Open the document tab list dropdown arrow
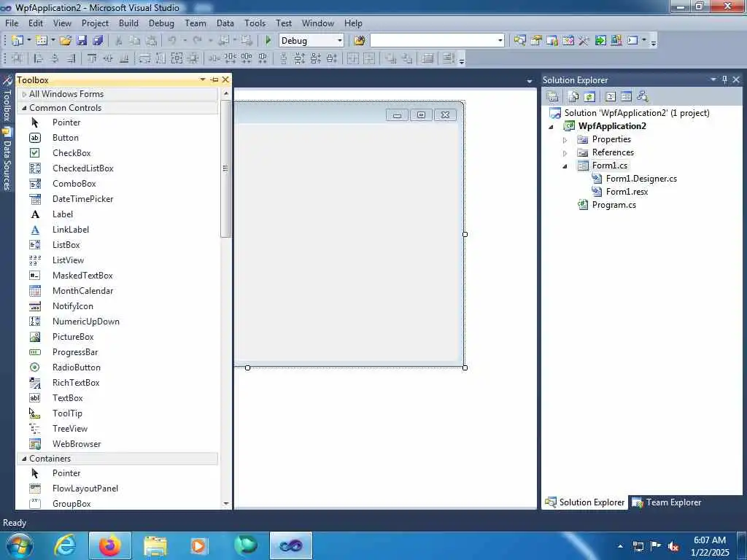Image resolution: width=747 pixels, height=560 pixels. point(530,81)
